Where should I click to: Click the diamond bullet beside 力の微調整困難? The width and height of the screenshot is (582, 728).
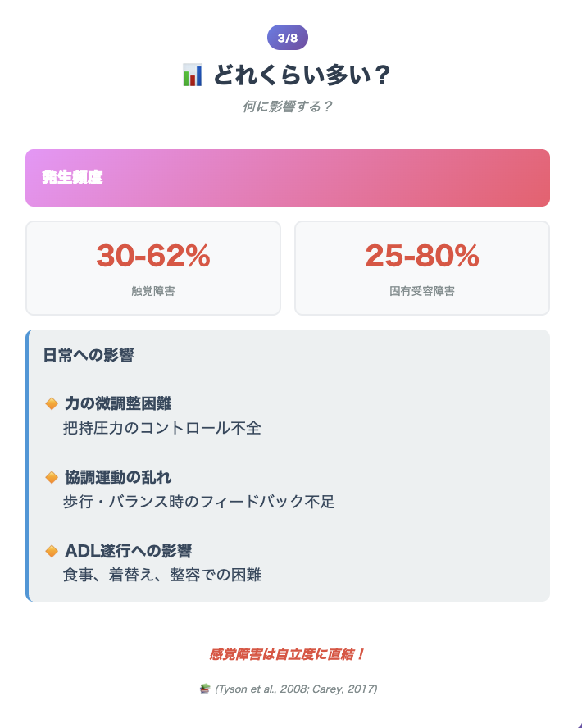click(52, 403)
